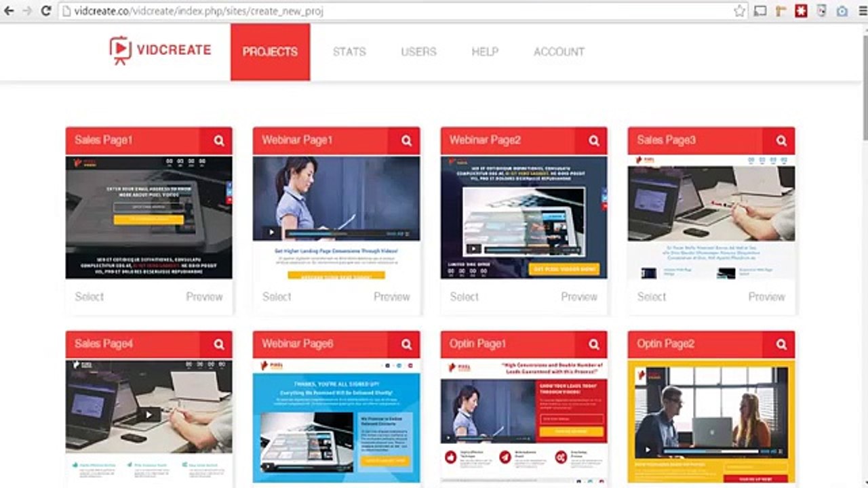Select the Sales Page3 template
Viewport: 868px width, 488px height.
click(652, 297)
